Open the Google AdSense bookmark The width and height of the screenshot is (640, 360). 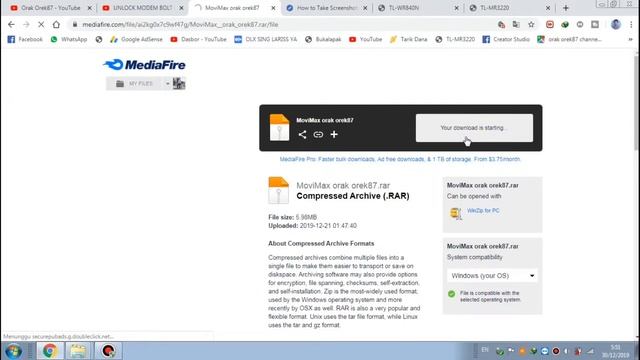136,40
